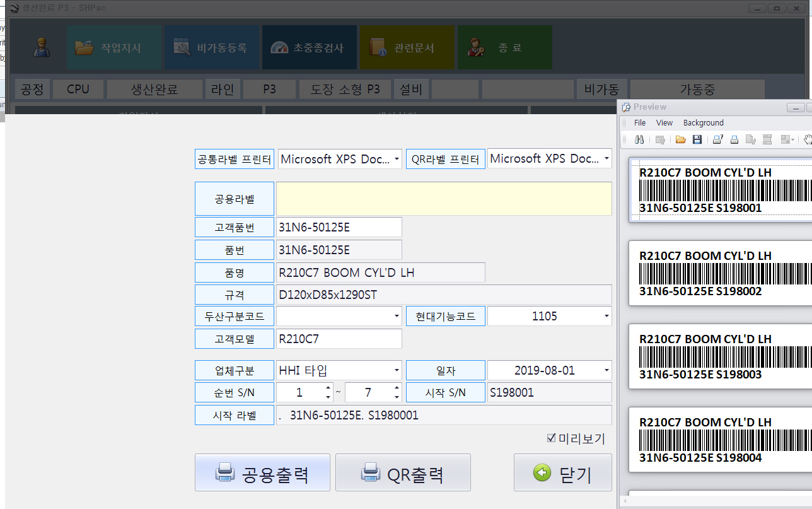Image resolution: width=812 pixels, height=509 pixels.
Task: Open the Customize icon in Preview toolbar
Action: tap(660, 139)
